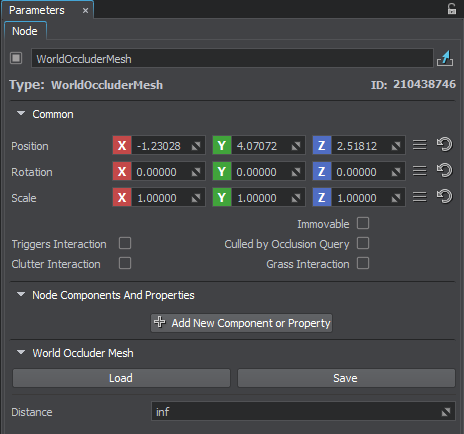464x434 pixels.
Task: Collapse the World Occluder Mesh section
Action: (x=21, y=352)
